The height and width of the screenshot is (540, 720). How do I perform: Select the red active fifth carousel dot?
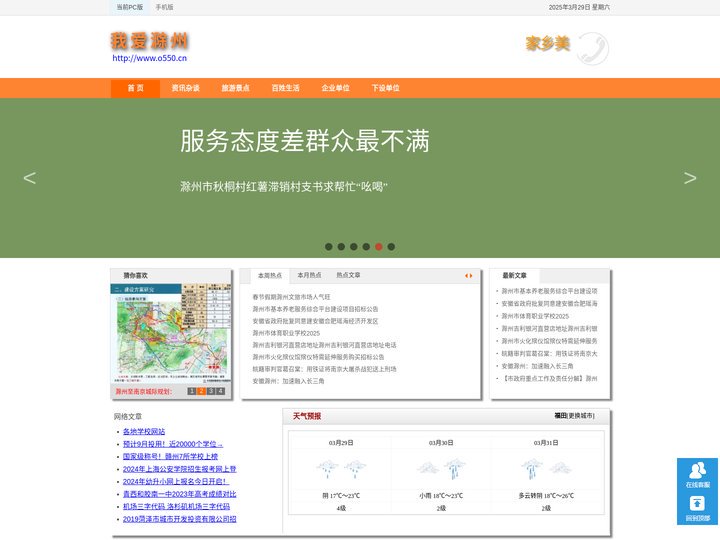click(x=378, y=247)
